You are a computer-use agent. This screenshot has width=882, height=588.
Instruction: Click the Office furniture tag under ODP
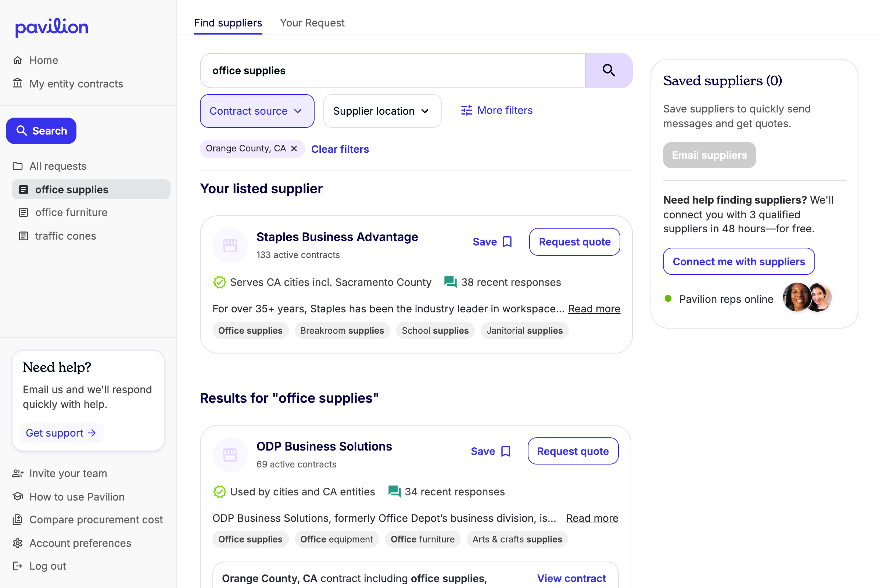click(x=423, y=539)
